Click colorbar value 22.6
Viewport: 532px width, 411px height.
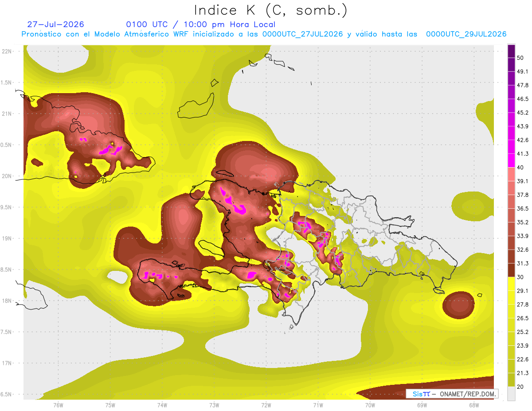point(522,359)
